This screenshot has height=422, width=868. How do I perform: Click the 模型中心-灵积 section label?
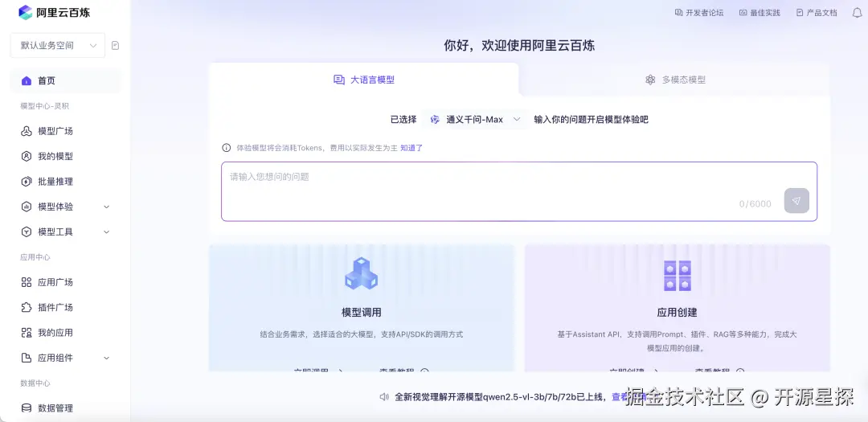click(x=45, y=106)
